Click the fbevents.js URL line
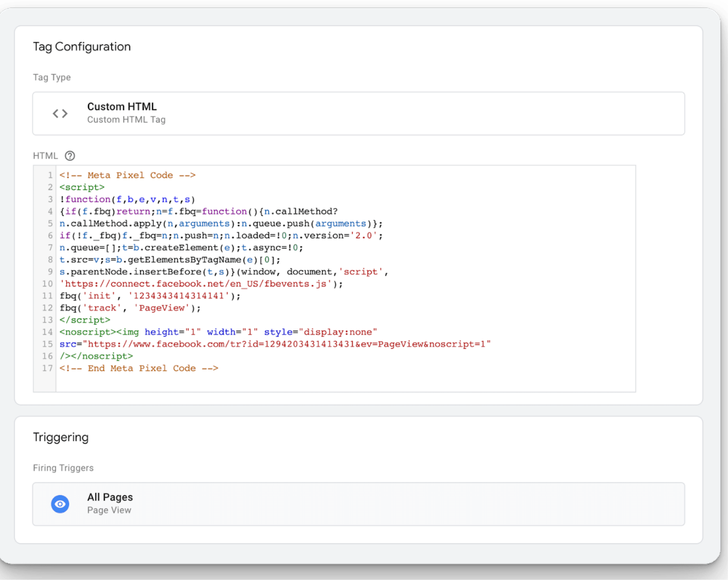This screenshot has height=588, width=728. (x=201, y=284)
